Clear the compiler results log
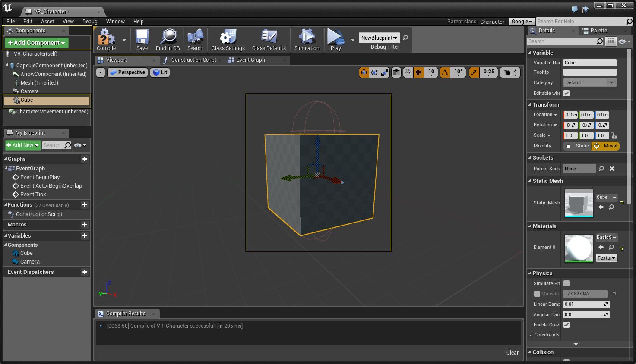Image resolution: width=636 pixels, height=364 pixels. (x=512, y=352)
